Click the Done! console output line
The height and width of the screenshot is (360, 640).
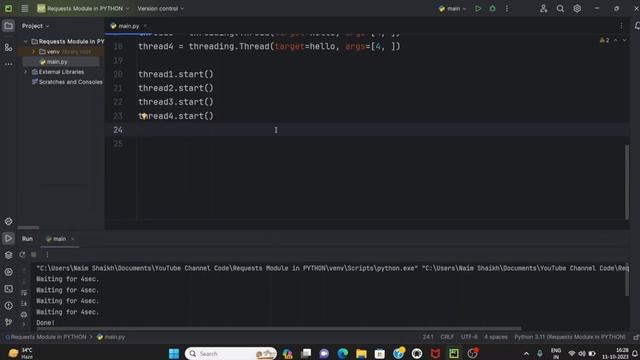(x=45, y=323)
